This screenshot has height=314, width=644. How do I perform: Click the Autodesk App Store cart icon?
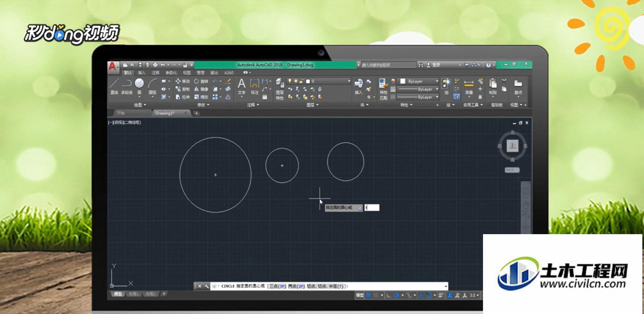[x=466, y=65]
